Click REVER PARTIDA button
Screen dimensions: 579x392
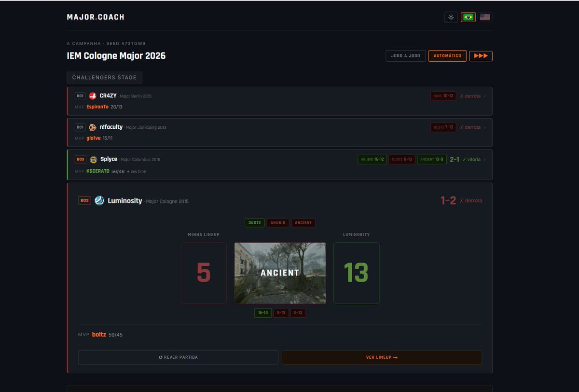[x=178, y=357]
